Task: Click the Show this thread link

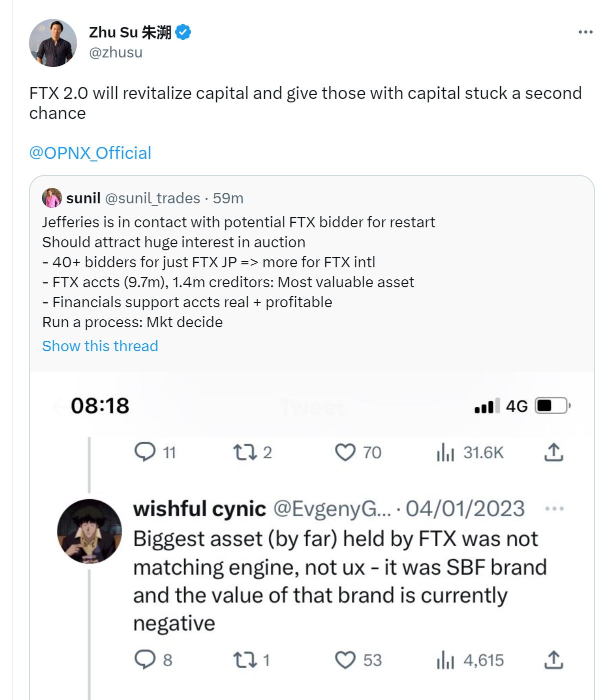Action: tap(100, 346)
